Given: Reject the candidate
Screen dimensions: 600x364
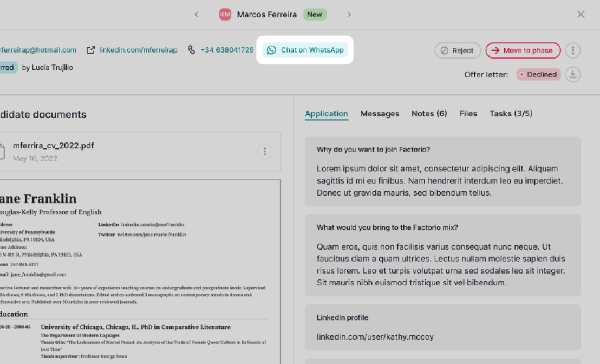Looking at the screenshot, I should 458,50.
